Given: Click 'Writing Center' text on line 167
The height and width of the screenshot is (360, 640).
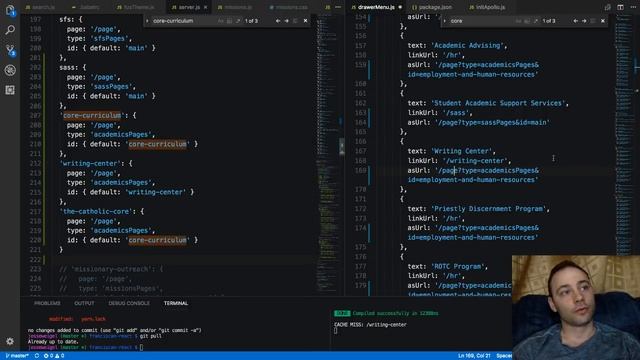Looking at the screenshot, I should [x=463, y=151].
